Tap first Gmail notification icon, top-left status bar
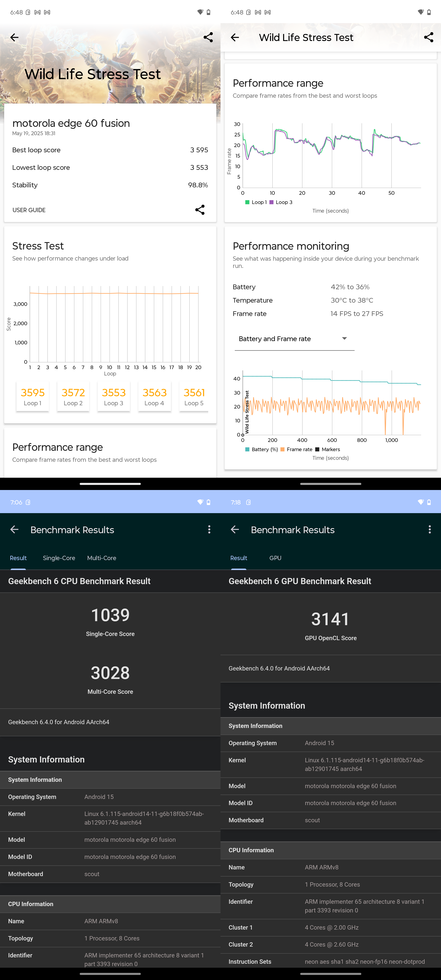441x980 pixels. click(x=37, y=12)
